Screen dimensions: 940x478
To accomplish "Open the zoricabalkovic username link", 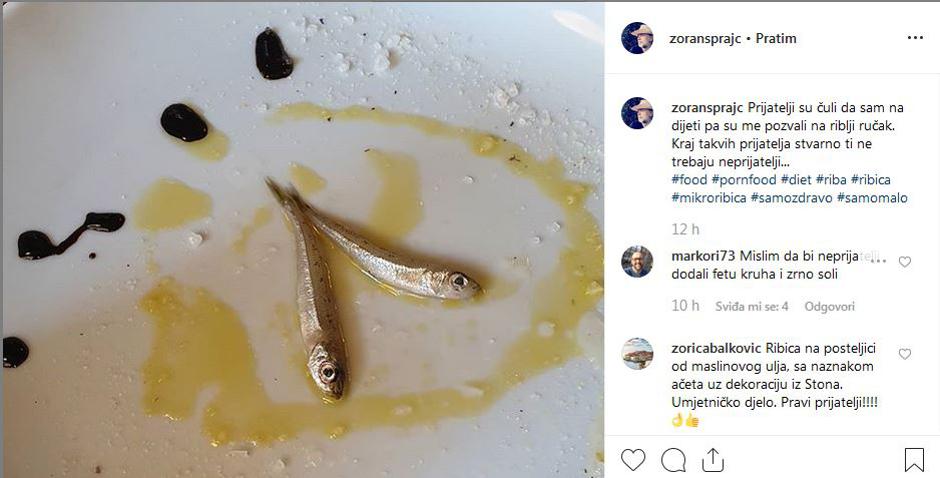I will tap(716, 348).
